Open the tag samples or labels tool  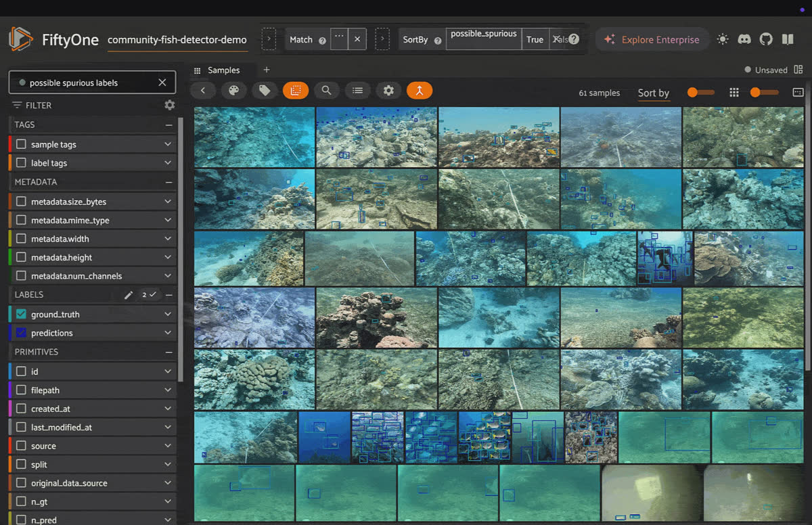pos(265,90)
